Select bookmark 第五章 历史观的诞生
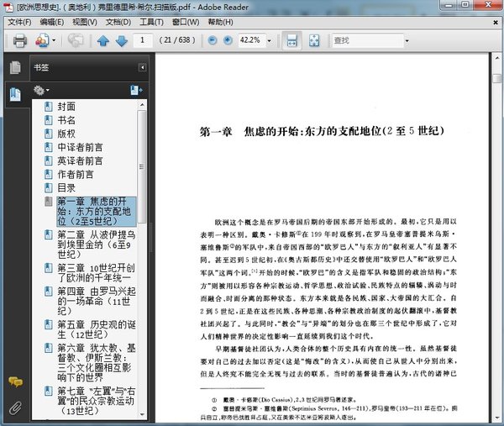 pos(96,329)
